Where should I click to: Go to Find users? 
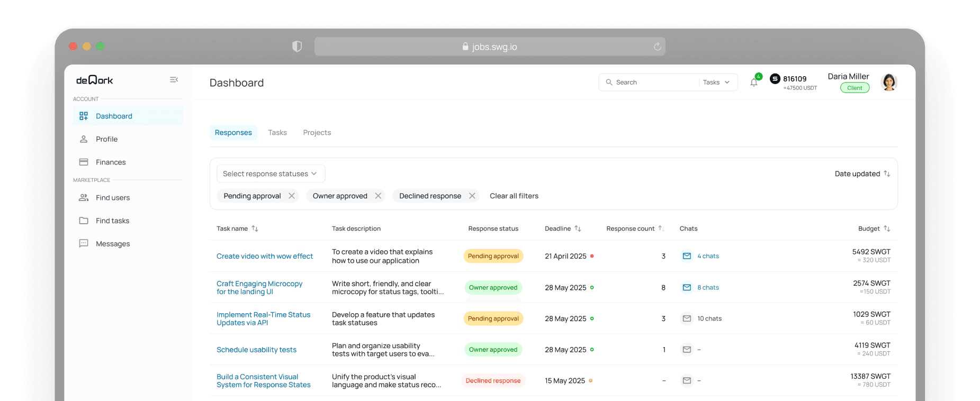[x=128, y=198]
